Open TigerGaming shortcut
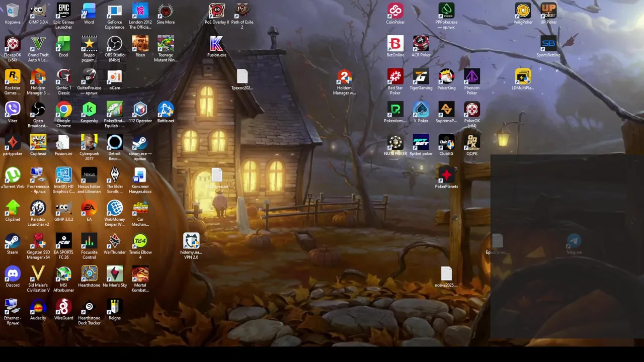Image resolution: width=644 pixels, height=362 pixels. [421, 79]
